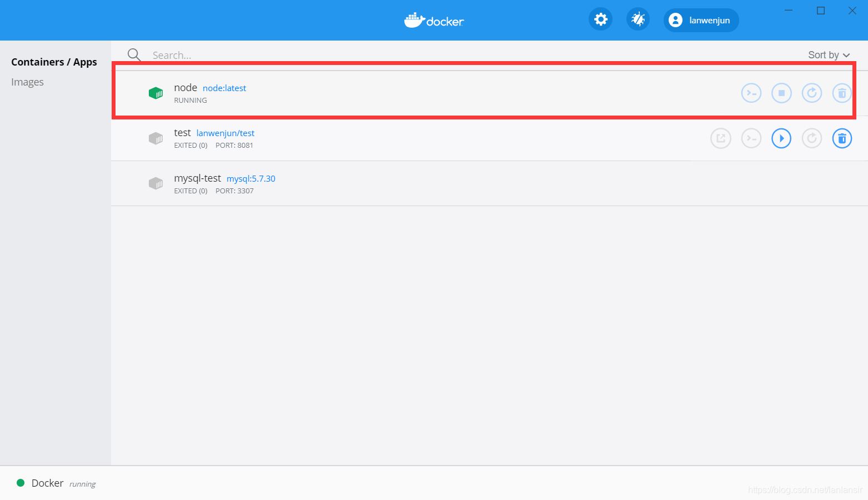Restart the test container

point(812,138)
